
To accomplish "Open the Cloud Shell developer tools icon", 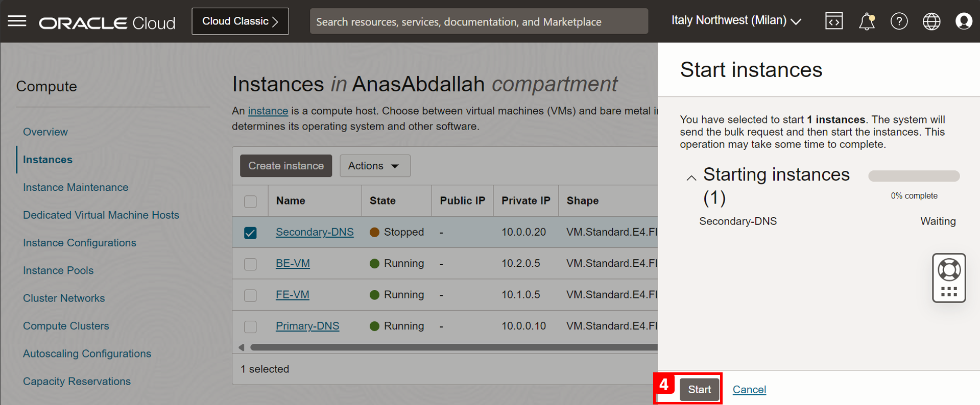I will pyautogui.click(x=834, y=21).
